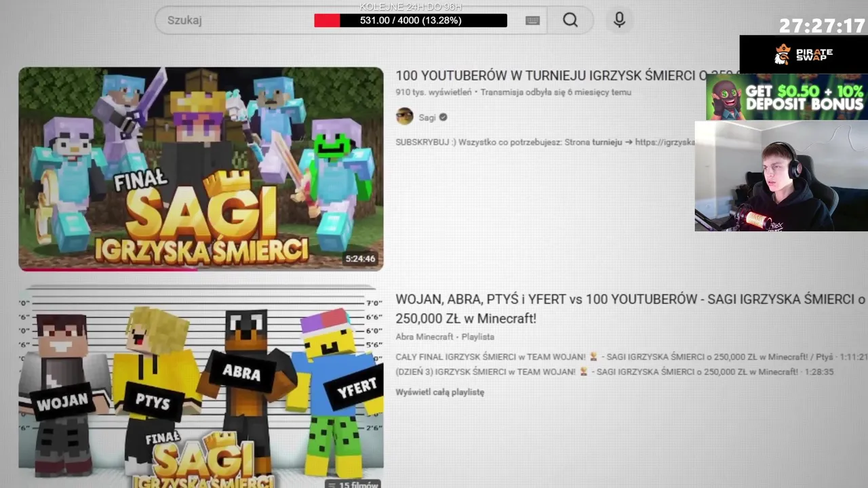
Task: Click the search magnifier button
Action: coord(570,20)
